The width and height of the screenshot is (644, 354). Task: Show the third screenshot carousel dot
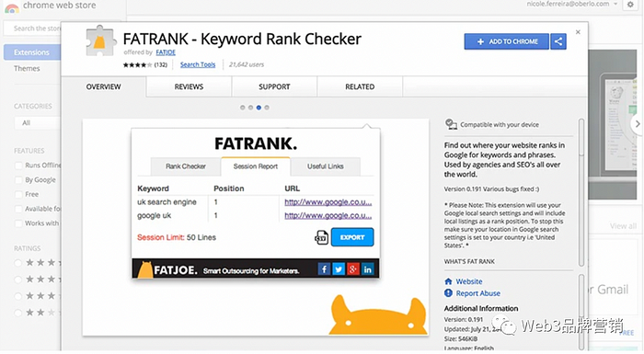tap(259, 108)
